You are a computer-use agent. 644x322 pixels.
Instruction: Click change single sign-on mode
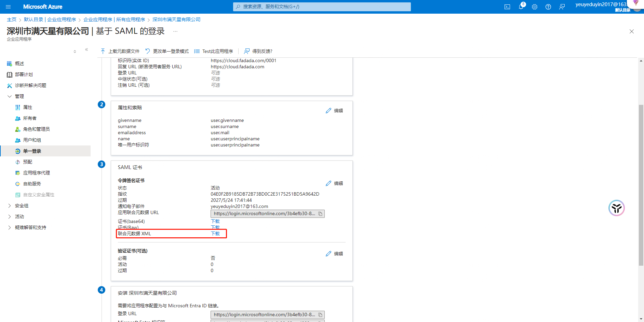pos(167,51)
